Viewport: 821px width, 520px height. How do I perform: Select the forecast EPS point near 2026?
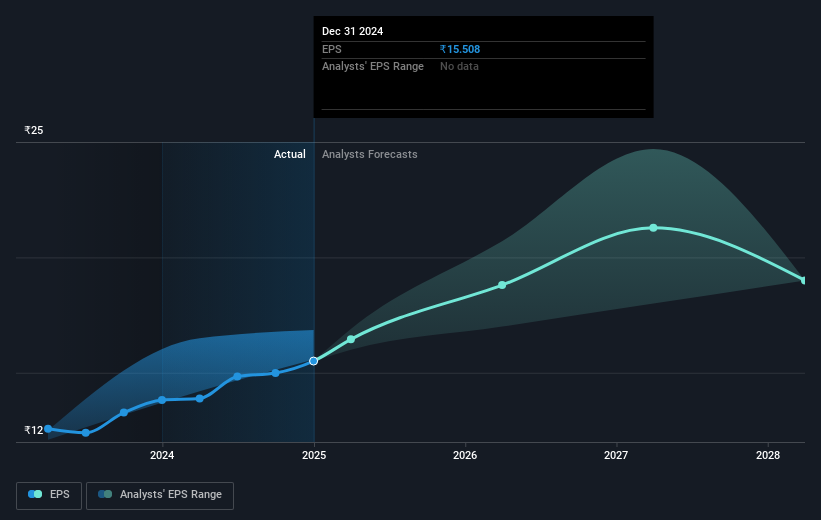click(x=502, y=285)
